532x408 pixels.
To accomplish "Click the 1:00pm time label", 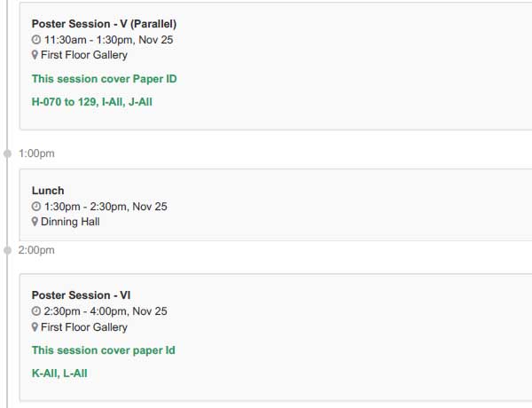I will pos(36,153).
